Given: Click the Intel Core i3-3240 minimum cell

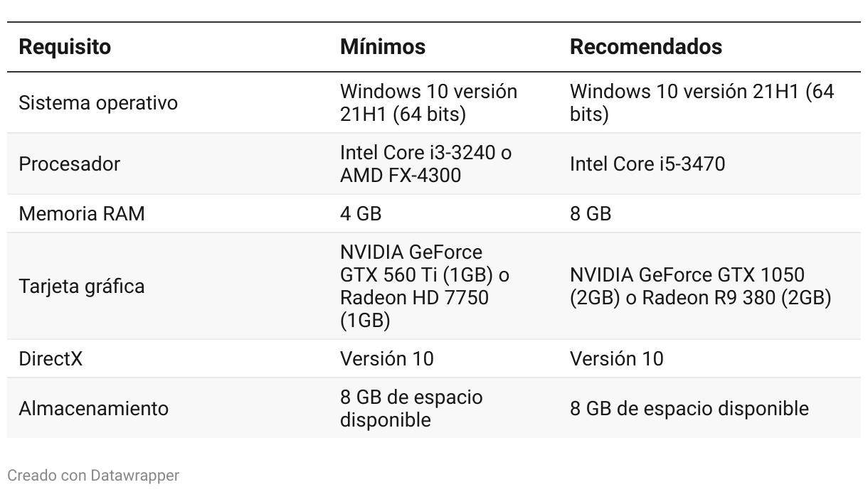Looking at the screenshot, I should point(425,164).
